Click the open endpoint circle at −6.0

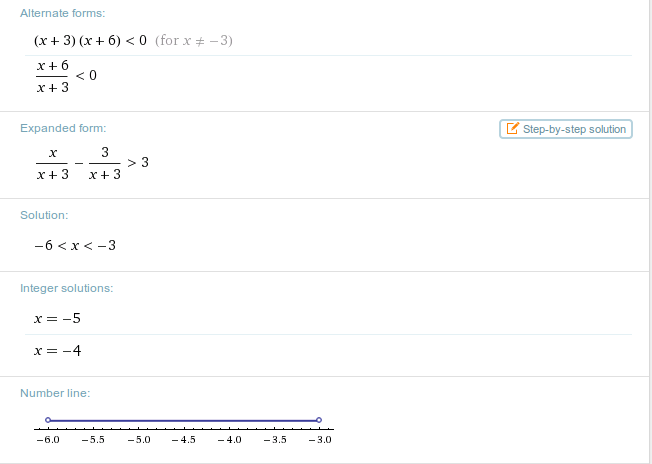47,420
